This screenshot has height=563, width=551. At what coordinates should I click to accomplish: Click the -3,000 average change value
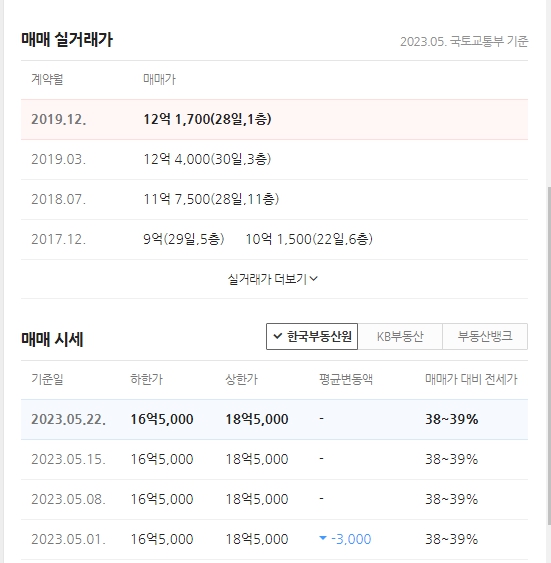(351, 539)
